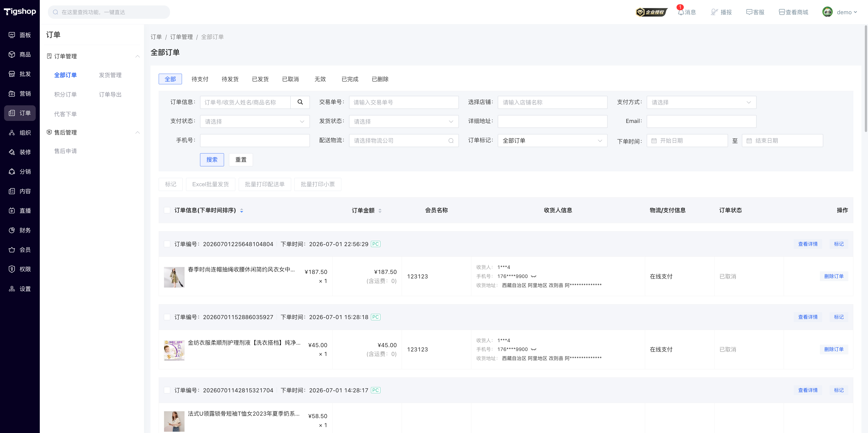868x433 pixels.
Task: Open the 设置 settings sidebar icon
Action: click(12, 289)
